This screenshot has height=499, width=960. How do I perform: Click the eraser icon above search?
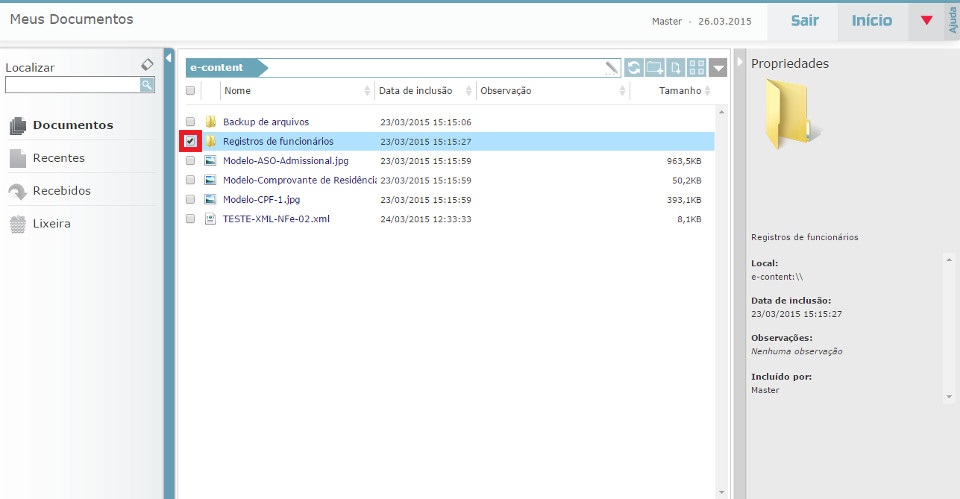tap(147, 64)
